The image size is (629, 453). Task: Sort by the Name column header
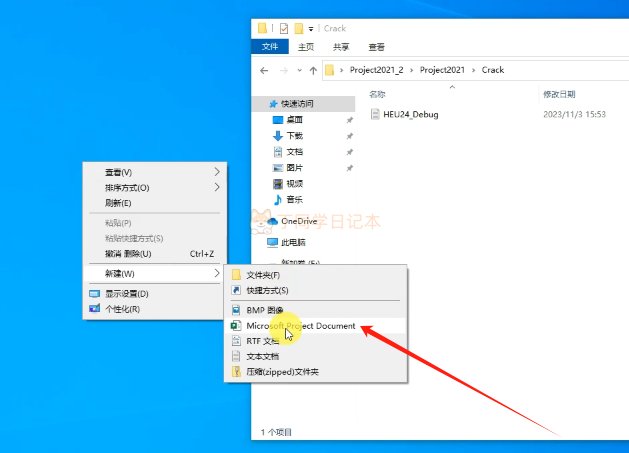(377, 94)
